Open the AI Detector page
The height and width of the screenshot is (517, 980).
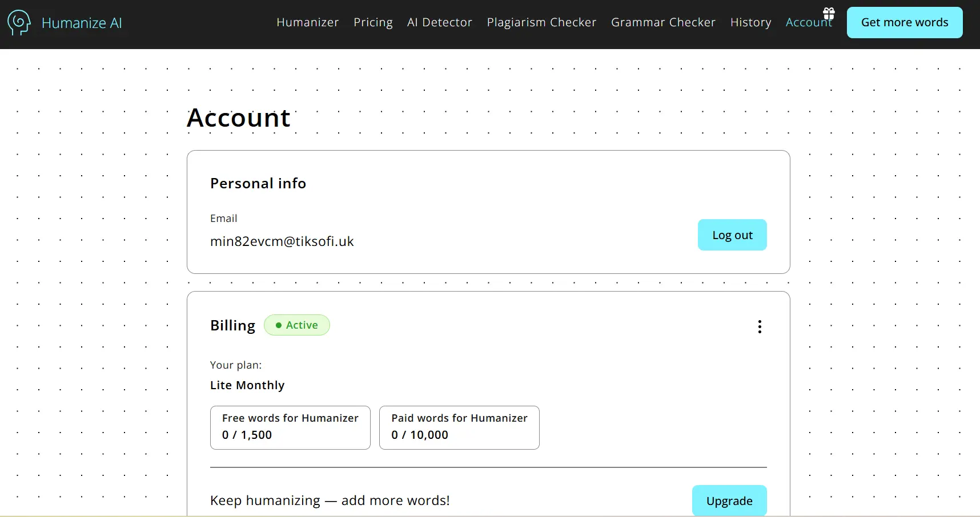(440, 22)
